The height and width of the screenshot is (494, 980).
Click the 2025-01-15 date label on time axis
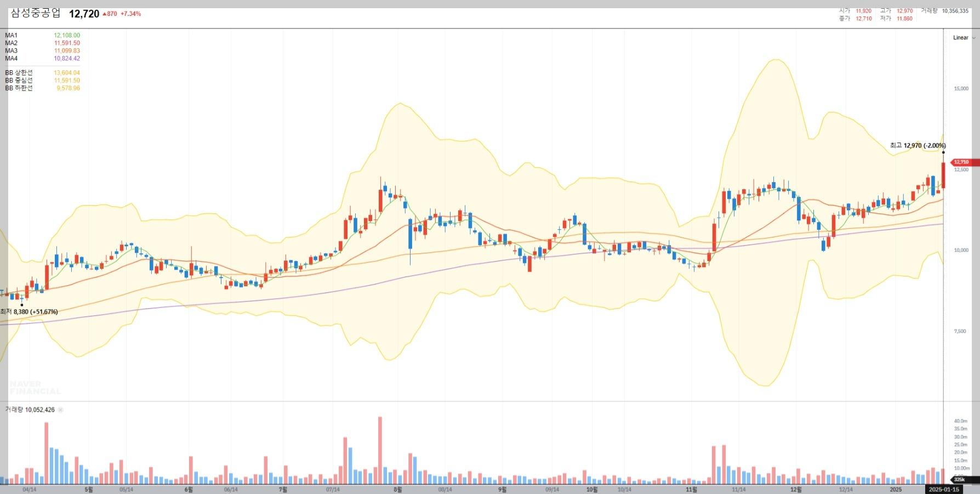944,490
